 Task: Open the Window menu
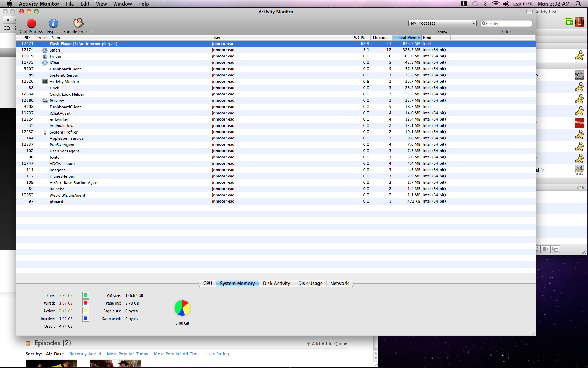click(122, 4)
